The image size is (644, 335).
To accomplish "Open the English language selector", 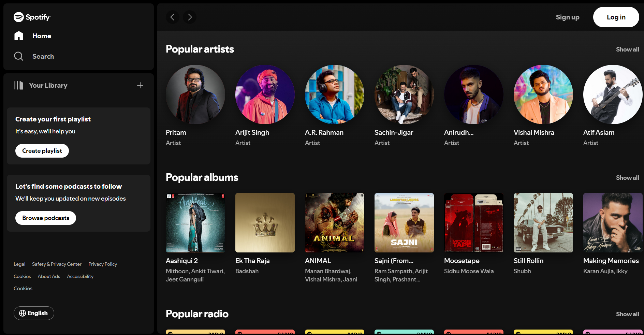I will [x=34, y=313].
